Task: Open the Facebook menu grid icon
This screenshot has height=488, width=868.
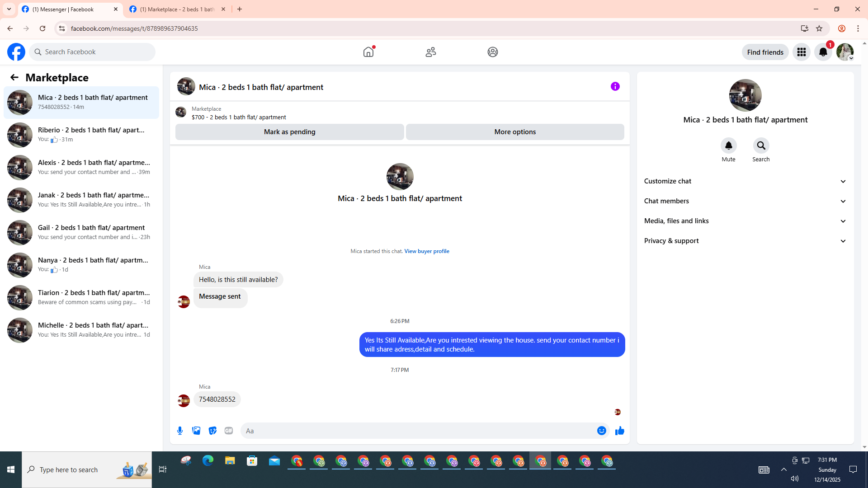Action: point(801,52)
